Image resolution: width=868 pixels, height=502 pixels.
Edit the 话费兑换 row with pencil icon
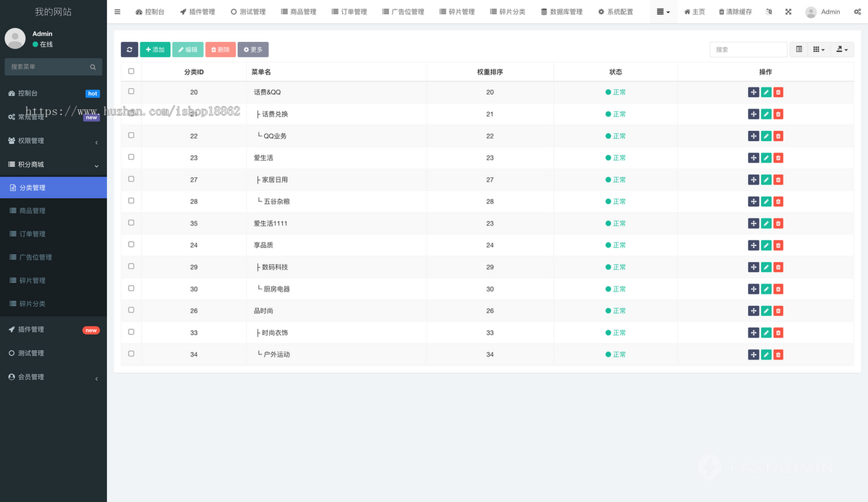(x=766, y=114)
